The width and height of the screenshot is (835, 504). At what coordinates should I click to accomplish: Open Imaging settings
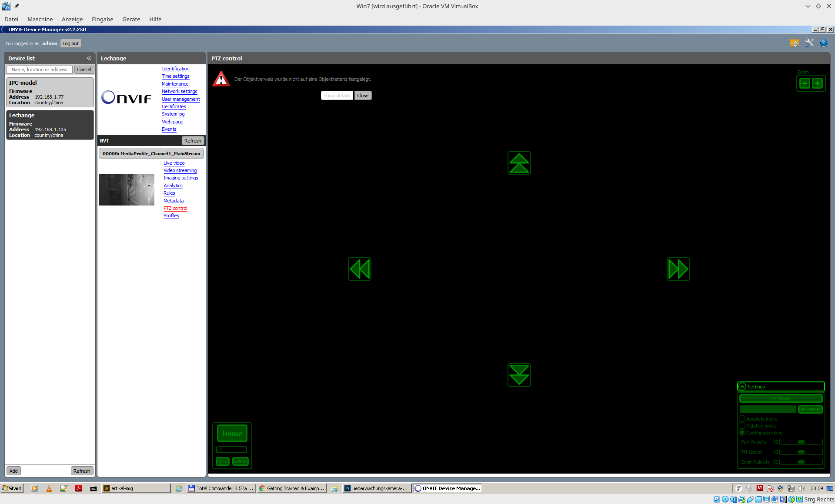pyautogui.click(x=181, y=178)
